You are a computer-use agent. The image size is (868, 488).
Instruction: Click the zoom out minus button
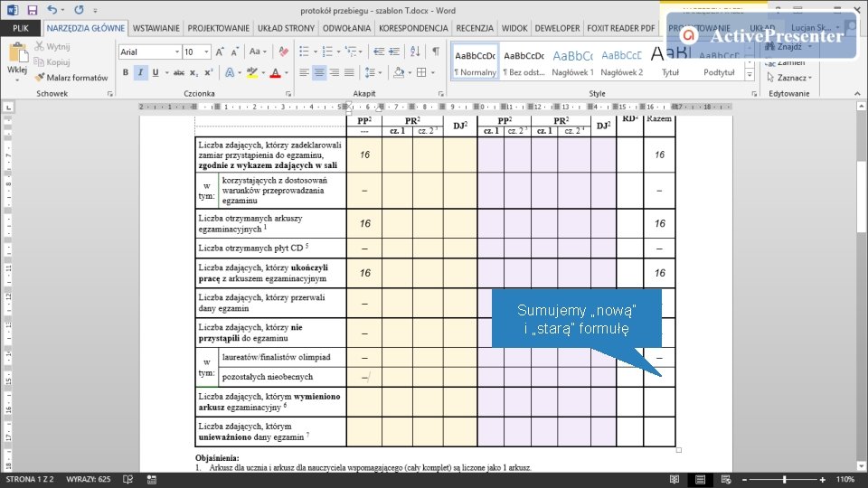[744, 480]
